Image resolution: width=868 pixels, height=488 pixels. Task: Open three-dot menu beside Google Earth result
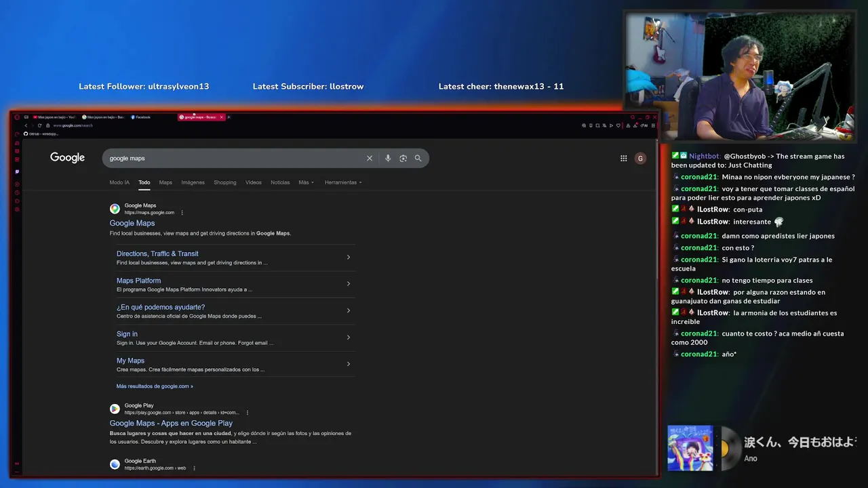point(194,468)
